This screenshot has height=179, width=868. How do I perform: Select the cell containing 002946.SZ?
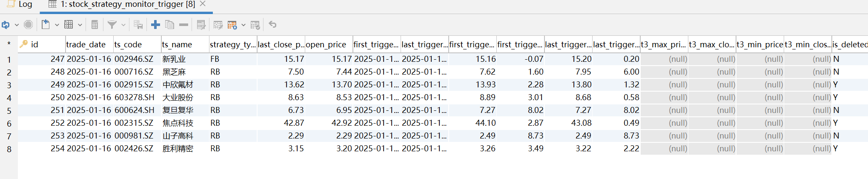coord(134,59)
